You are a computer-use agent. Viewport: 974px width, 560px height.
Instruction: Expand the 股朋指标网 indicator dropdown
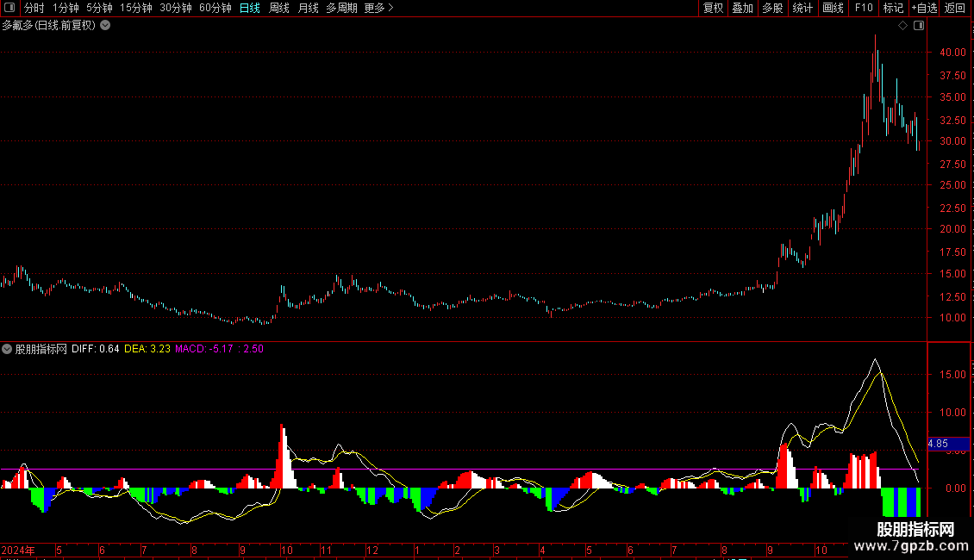coord(7,349)
